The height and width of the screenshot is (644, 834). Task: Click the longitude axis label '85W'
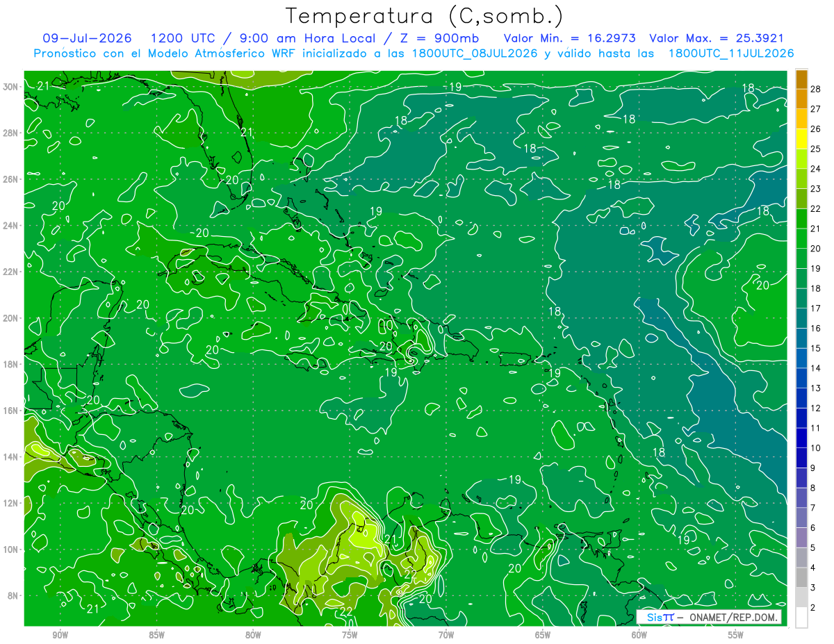[156, 635]
